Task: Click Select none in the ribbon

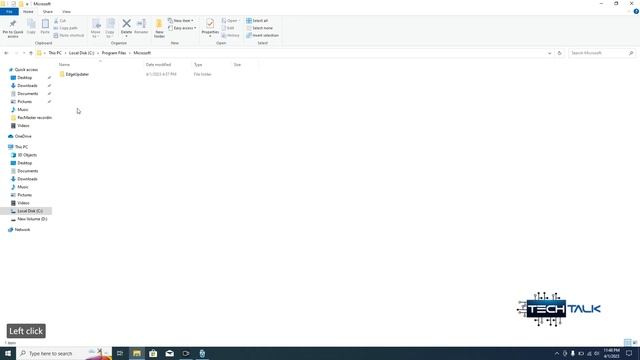Action: pos(259,28)
